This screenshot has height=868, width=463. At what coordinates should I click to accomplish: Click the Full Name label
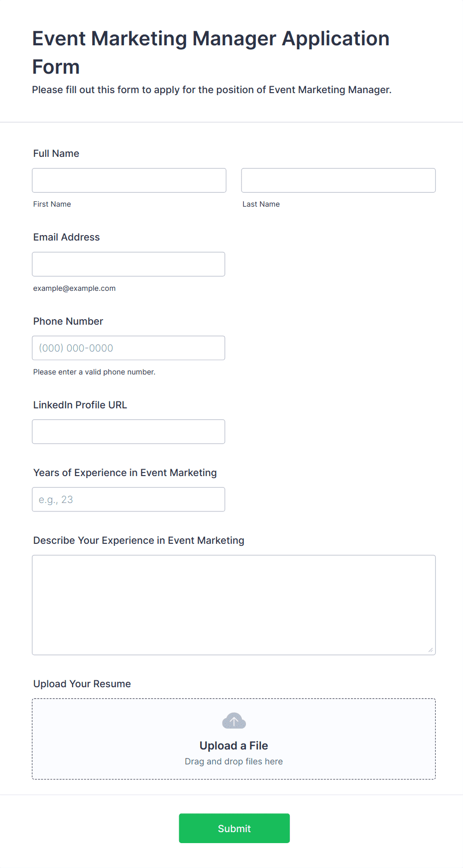pyautogui.click(x=56, y=153)
